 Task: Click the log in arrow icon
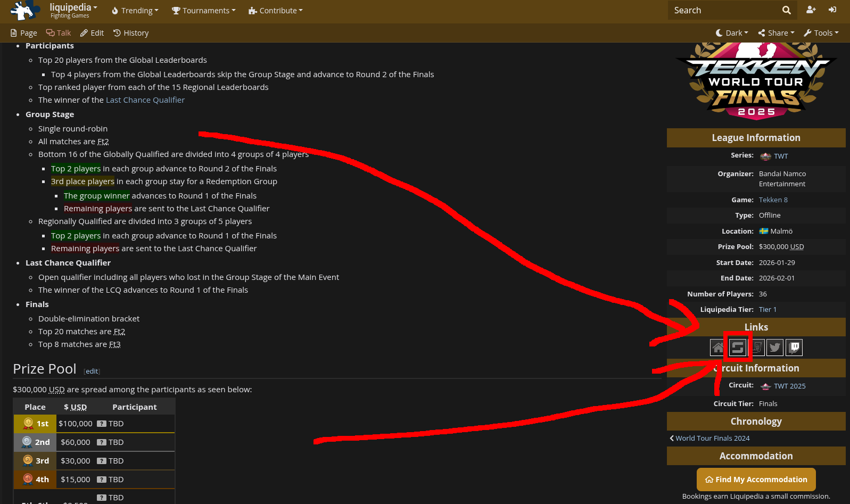(832, 10)
